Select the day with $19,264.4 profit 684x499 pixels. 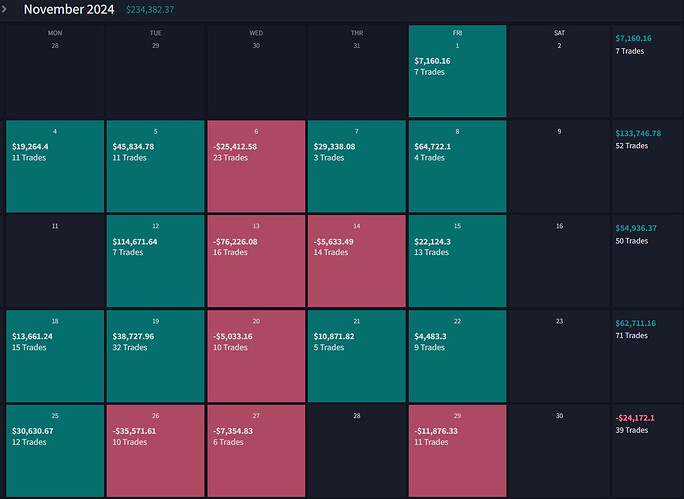point(55,166)
